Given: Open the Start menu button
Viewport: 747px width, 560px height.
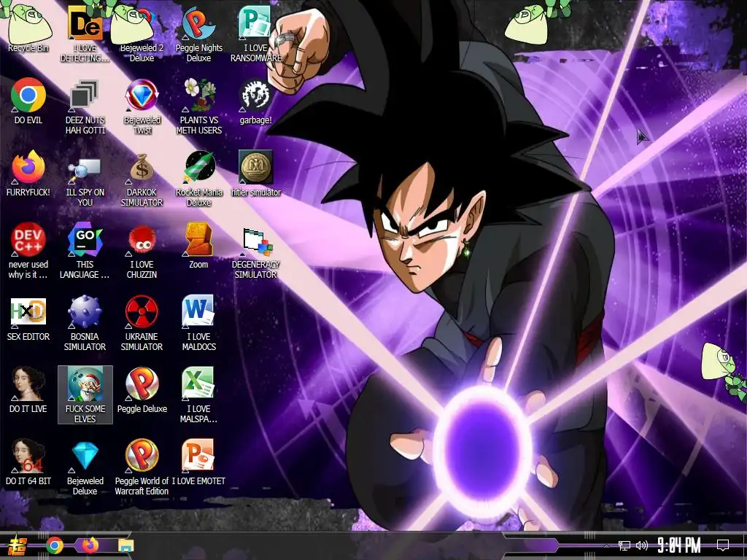Looking at the screenshot, I should (x=18, y=545).
